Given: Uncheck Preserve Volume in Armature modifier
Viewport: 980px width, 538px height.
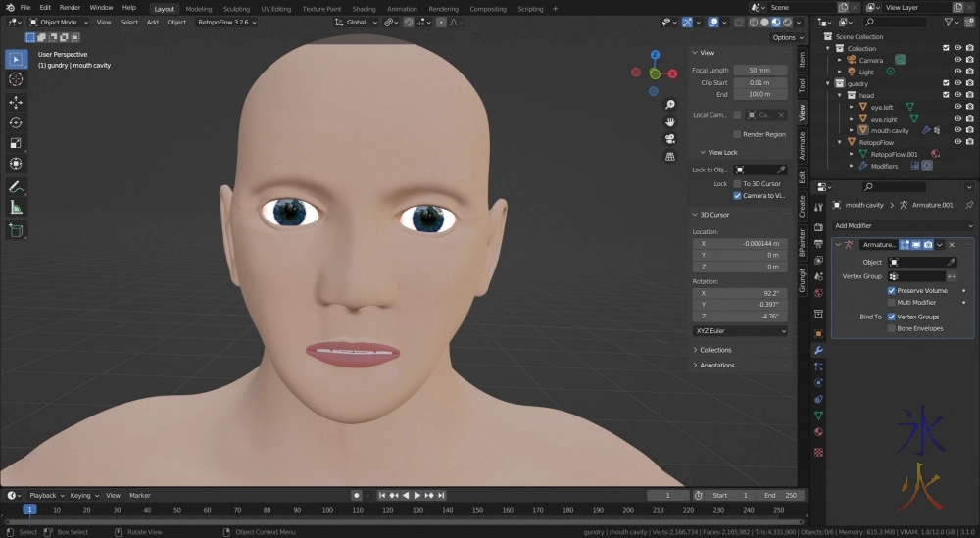Looking at the screenshot, I should pyautogui.click(x=892, y=291).
